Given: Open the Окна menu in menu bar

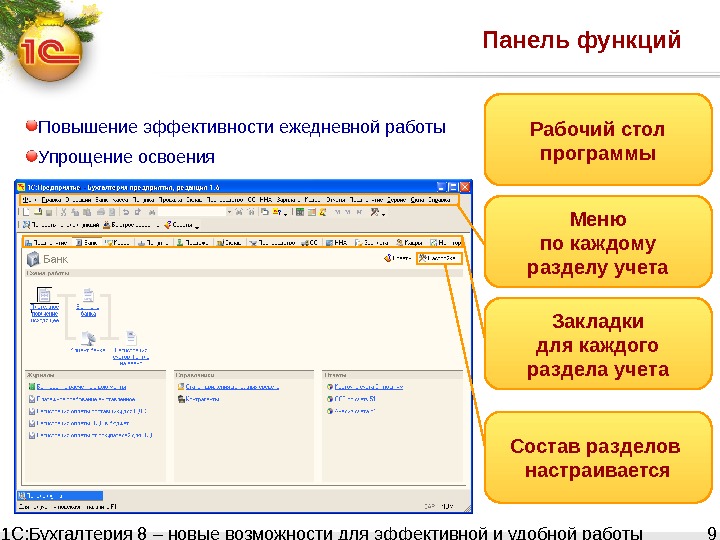Looking at the screenshot, I should click(417, 200).
